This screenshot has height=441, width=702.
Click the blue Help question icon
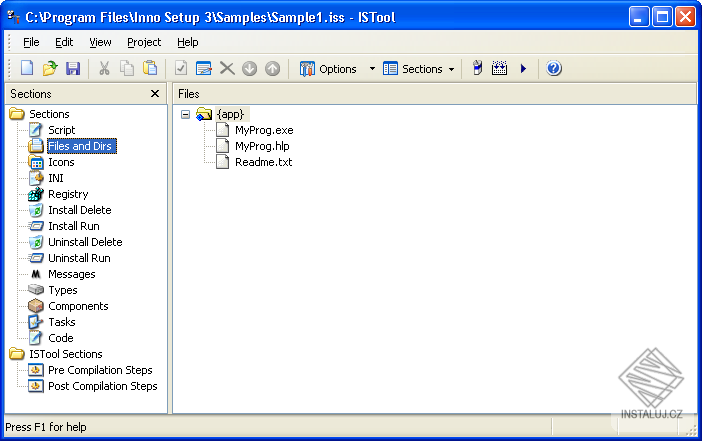coord(554,69)
